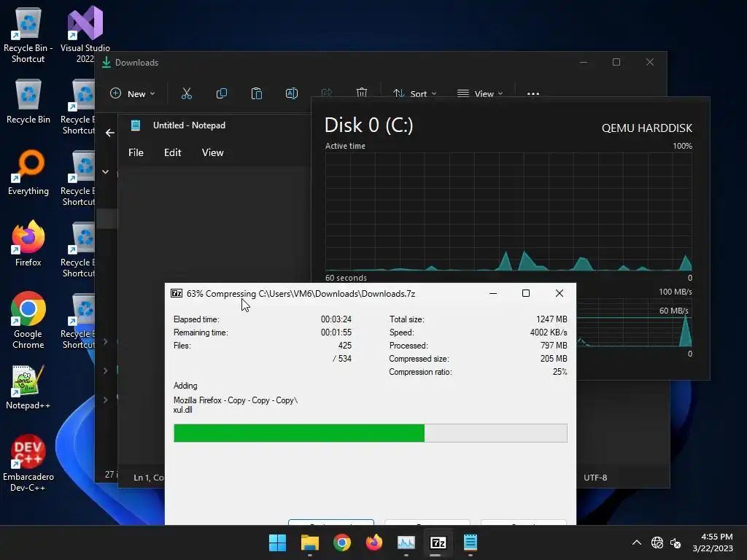Open clock and date in taskbar

click(713, 542)
